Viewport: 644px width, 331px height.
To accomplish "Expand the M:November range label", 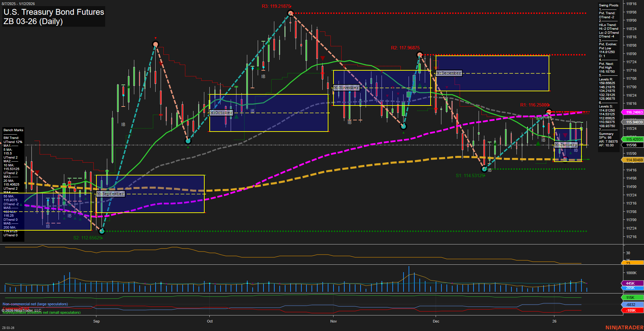I will click(346, 87).
